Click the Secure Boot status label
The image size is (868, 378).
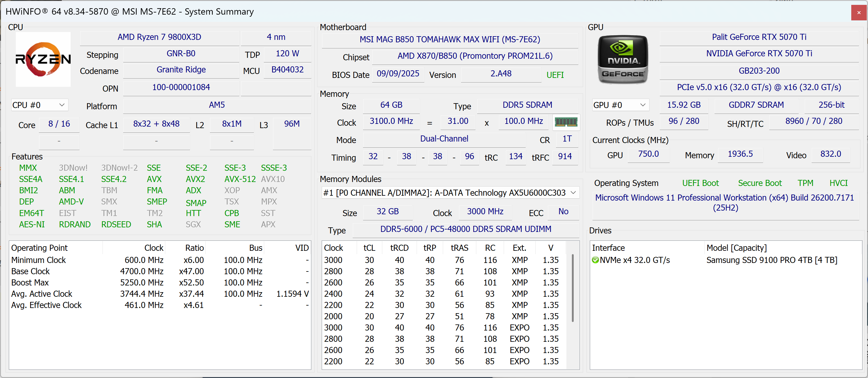[760, 183]
